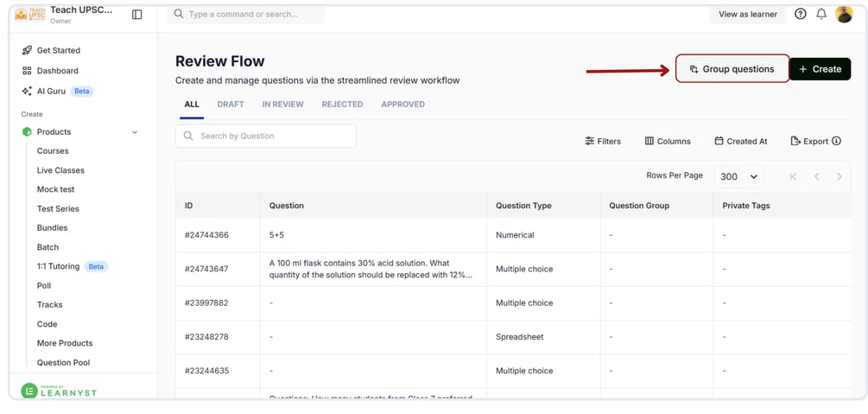Open AI Guru in sidebar

tap(52, 91)
